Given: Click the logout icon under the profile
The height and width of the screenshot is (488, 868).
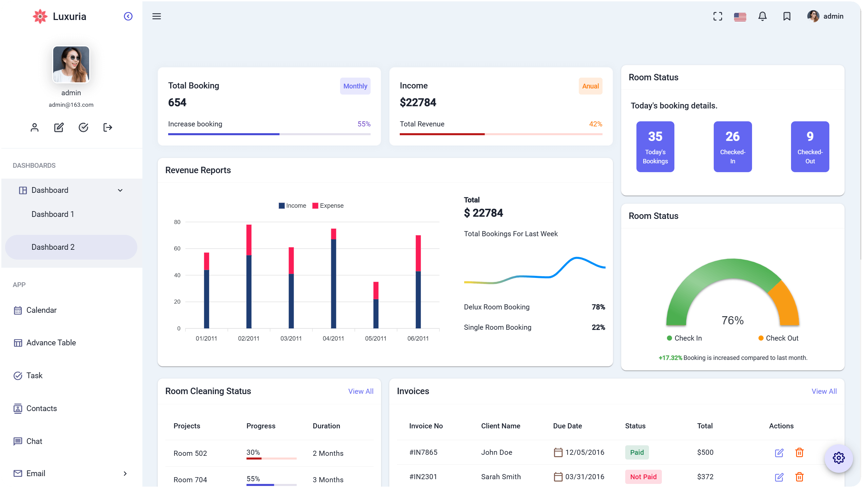Looking at the screenshot, I should pyautogui.click(x=107, y=127).
